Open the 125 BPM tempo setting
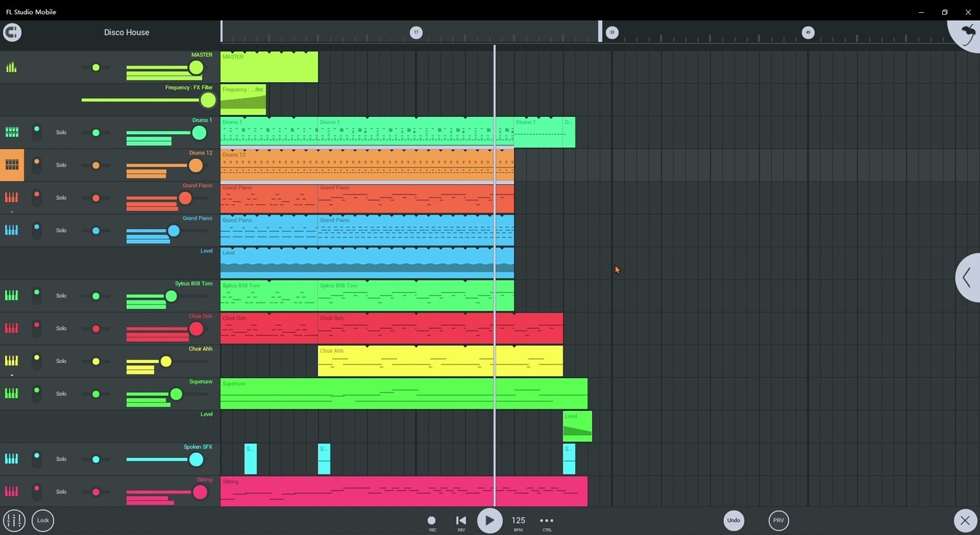This screenshot has height=535, width=980. [x=519, y=521]
